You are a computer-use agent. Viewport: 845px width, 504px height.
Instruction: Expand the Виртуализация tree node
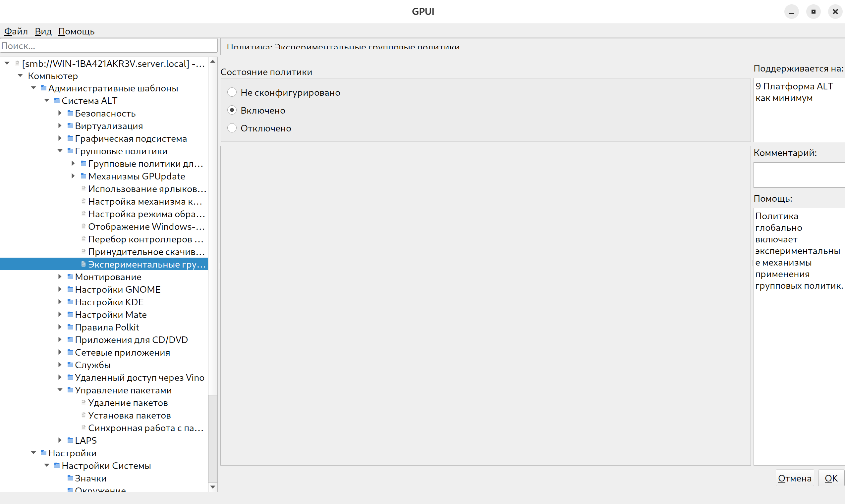point(60,126)
